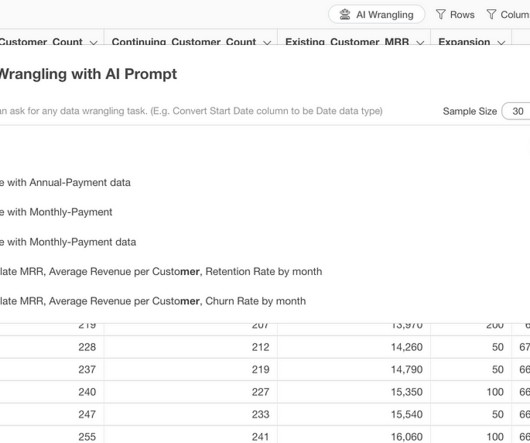
Task: Select the Monthly-Payment suggestion without data
Action: pyautogui.click(x=56, y=212)
